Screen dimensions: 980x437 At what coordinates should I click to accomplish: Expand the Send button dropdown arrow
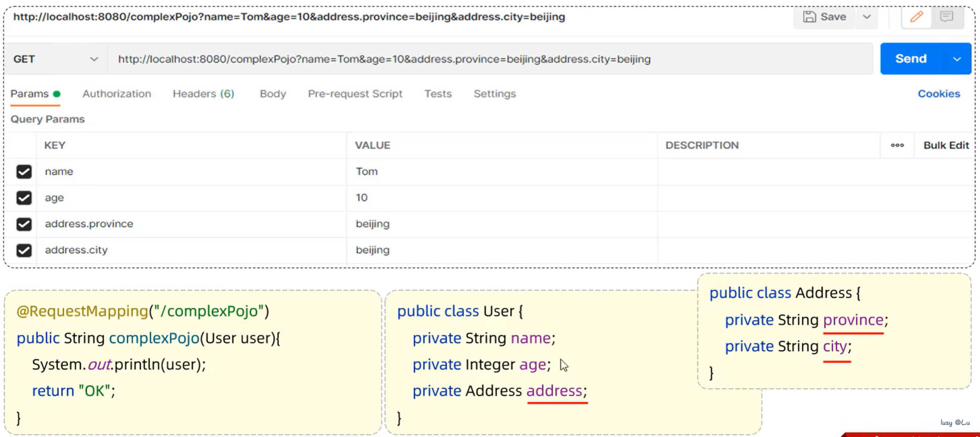pos(957,59)
